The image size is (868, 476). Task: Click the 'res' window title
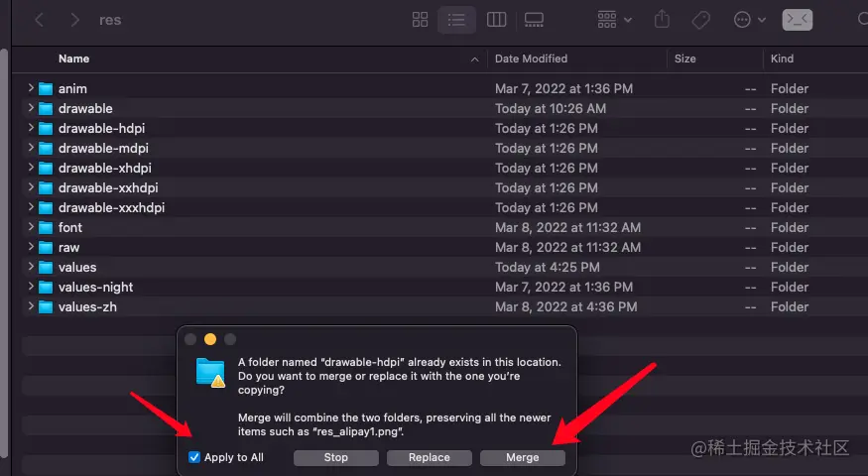point(110,20)
